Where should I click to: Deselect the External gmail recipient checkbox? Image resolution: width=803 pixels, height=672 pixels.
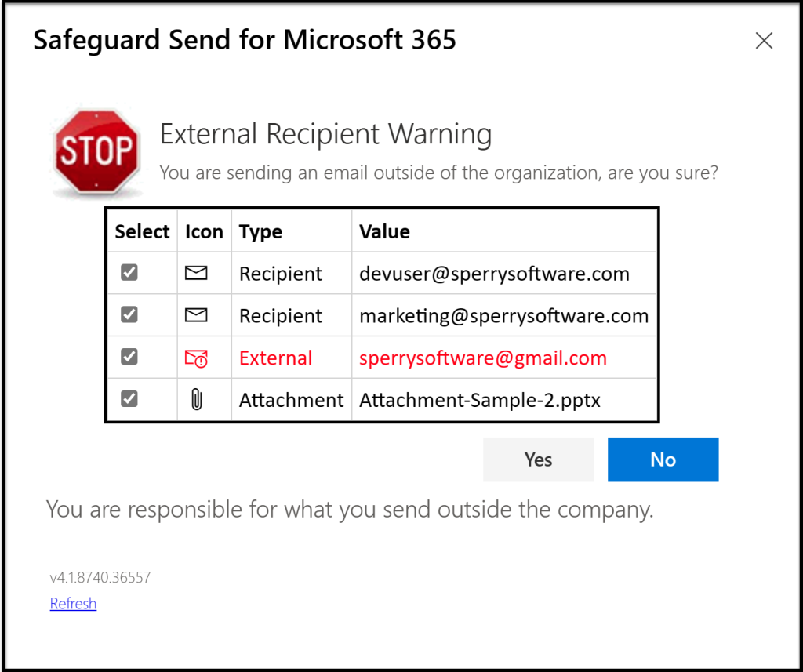tap(129, 357)
